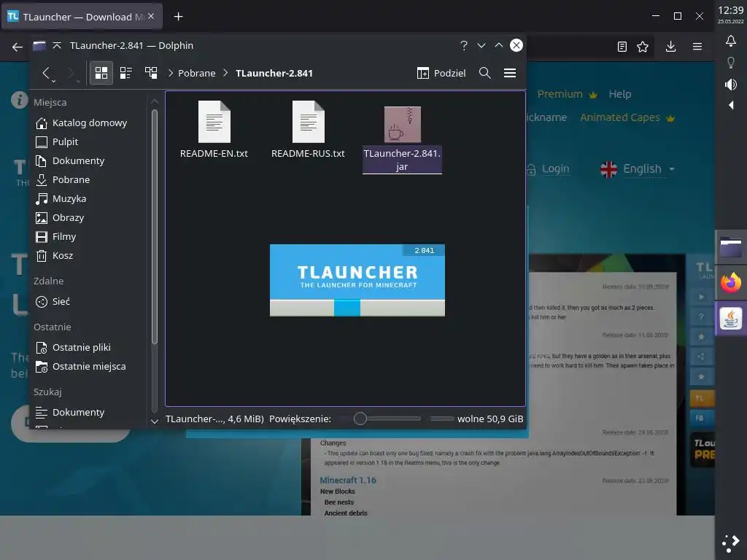Open the Dolphin search tool
The width and height of the screenshot is (747, 560).
(x=485, y=73)
